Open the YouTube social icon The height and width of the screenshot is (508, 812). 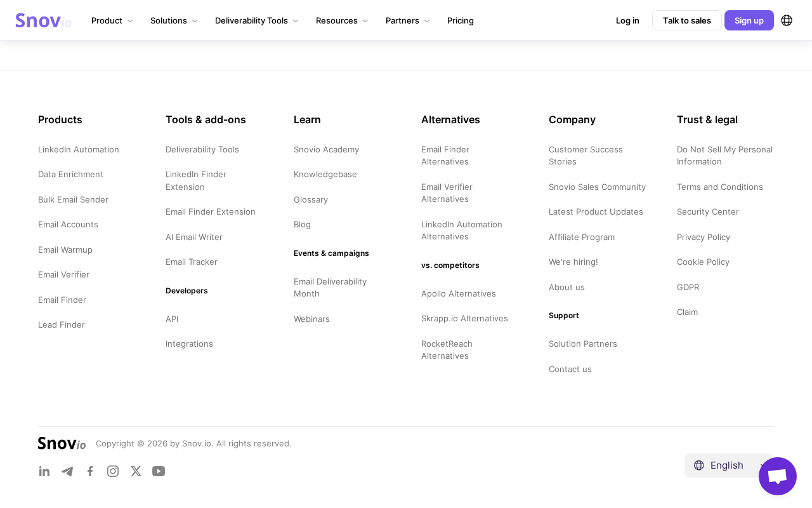coord(159,471)
